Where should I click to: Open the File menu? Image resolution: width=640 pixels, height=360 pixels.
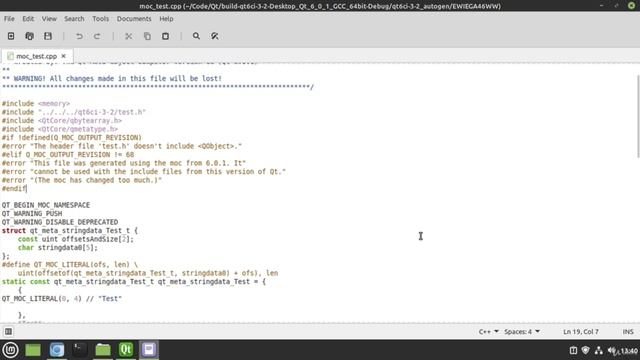click(9, 19)
